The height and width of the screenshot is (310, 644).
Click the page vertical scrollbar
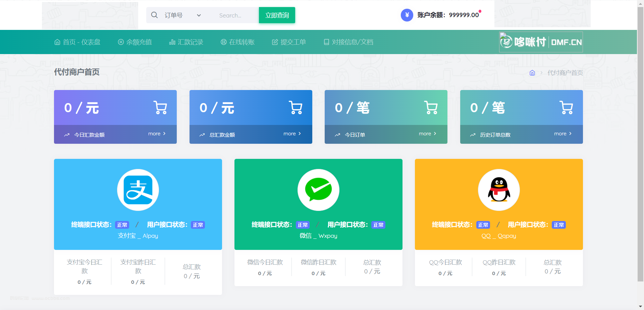click(x=640, y=144)
